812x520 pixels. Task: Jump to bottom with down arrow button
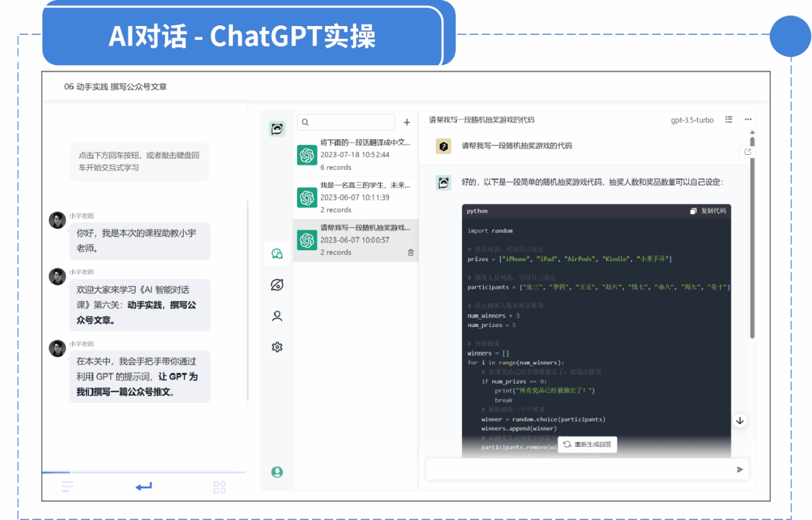point(740,420)
